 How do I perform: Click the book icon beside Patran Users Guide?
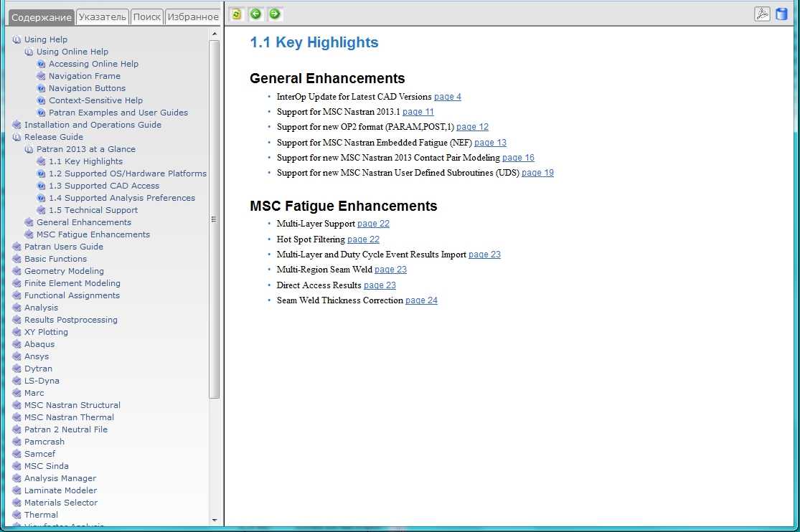coord(17,247)
